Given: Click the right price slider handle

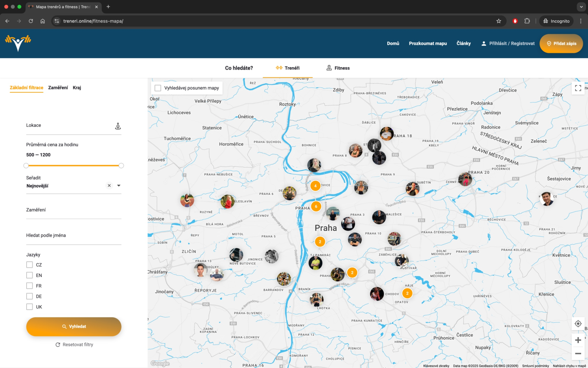Looking at the screenshot, I should (x=121, y=166).
